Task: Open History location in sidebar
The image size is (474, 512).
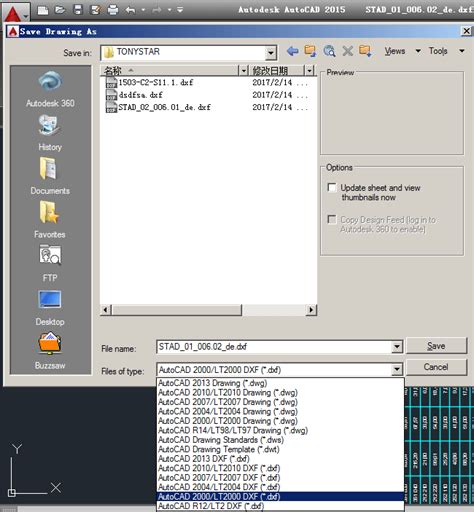Action: click(x=50, y=133)
